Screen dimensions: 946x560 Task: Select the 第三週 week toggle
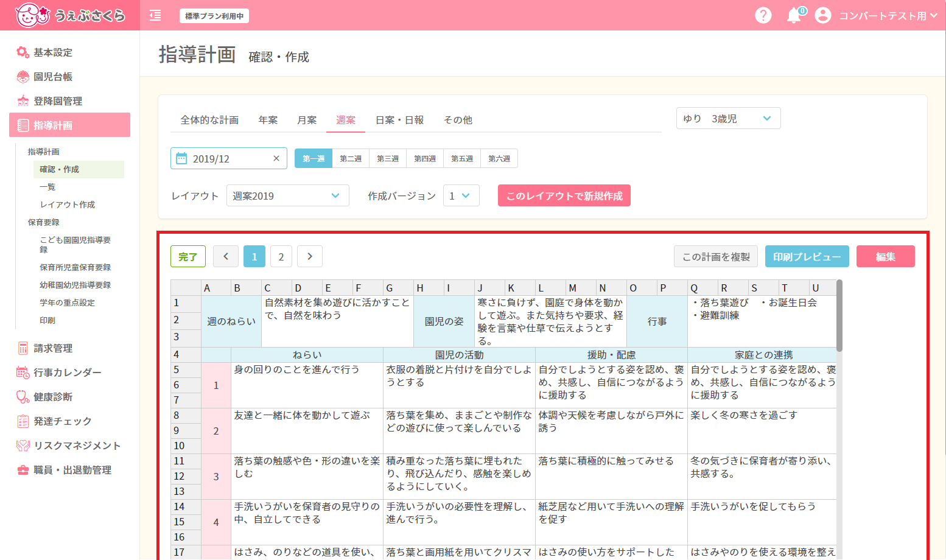[x=388, y=158]
